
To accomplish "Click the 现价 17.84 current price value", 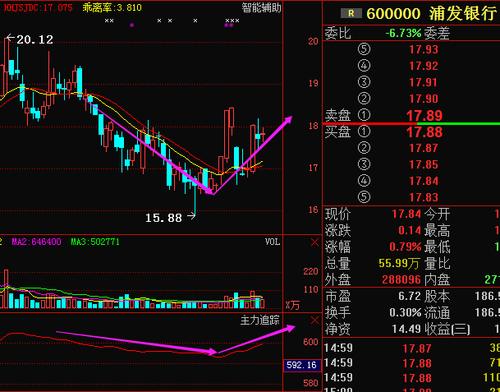I will click(x=407, y=214).
